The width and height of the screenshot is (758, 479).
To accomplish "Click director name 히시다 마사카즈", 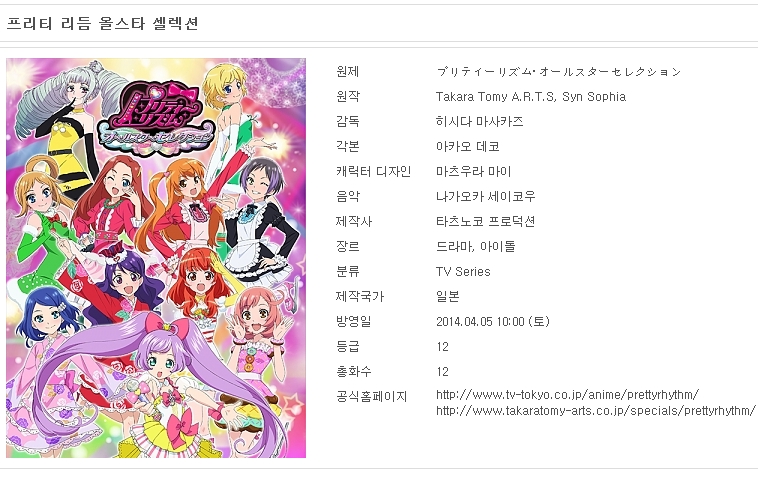I will click(x=480, y=121).
